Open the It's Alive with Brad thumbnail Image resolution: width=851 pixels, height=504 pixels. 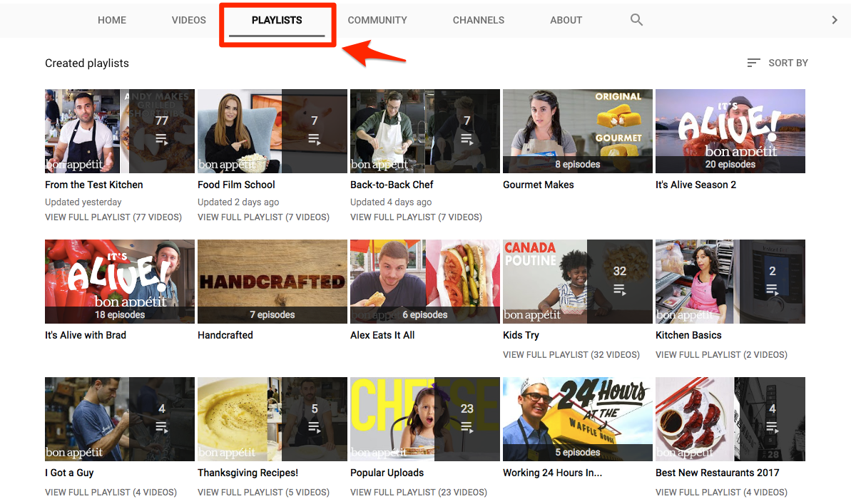120,282
